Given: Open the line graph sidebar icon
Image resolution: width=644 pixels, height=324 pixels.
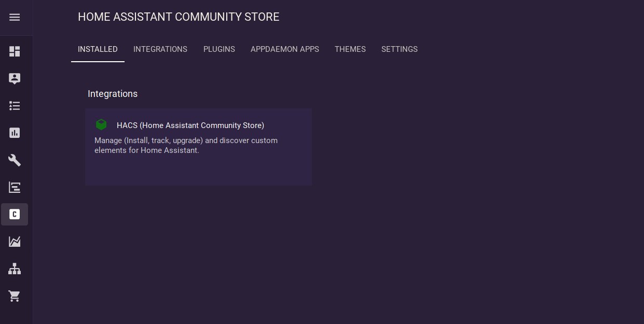Looking at the screenshot, I should click(15, 242).
